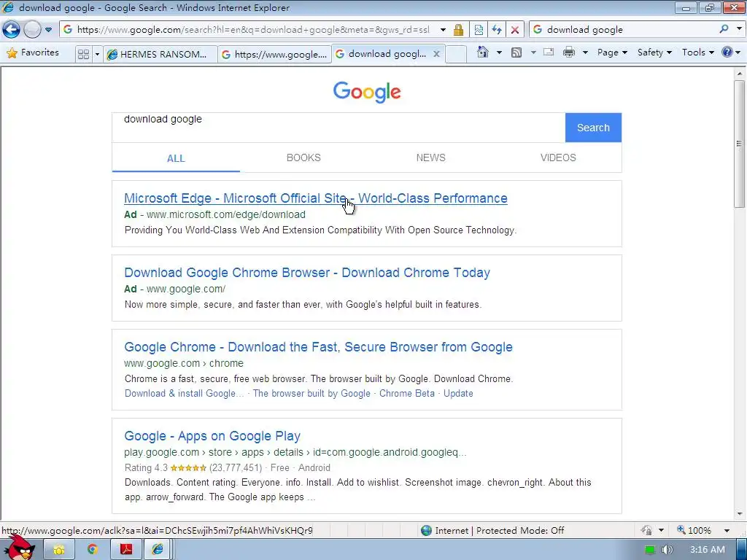Open Google - Apps on Google Play result
This screenshot has height=560, width=747.
click(x=212, y=436)
